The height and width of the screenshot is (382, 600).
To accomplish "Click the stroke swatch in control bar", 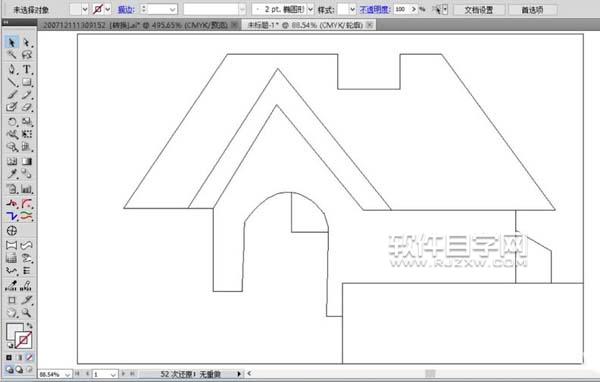I will (x=98, y=9).
